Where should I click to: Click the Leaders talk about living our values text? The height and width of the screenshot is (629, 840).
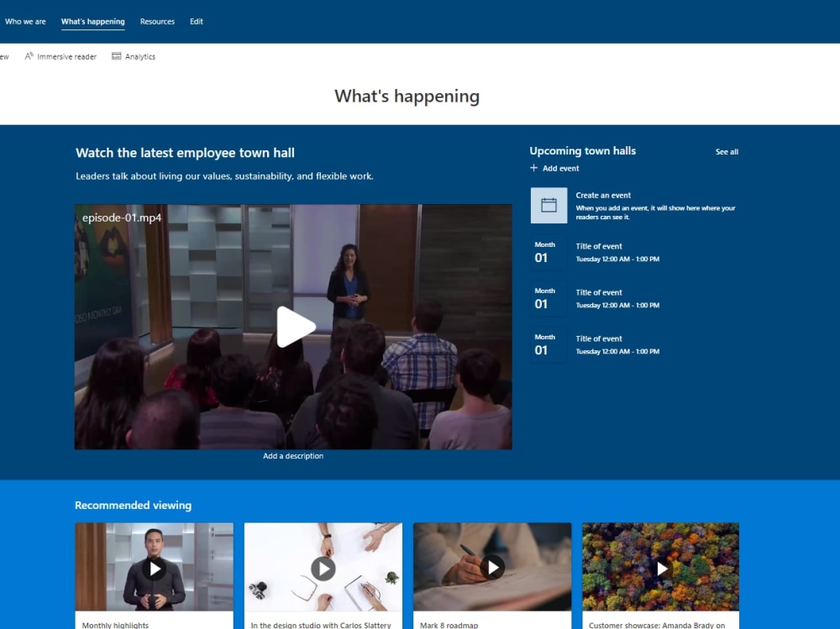click(224, 176)
